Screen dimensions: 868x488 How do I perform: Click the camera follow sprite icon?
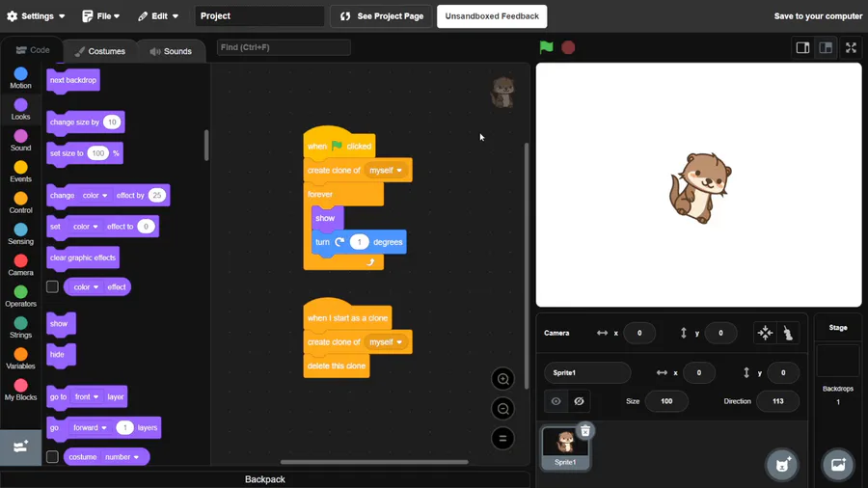coord(787,333)
